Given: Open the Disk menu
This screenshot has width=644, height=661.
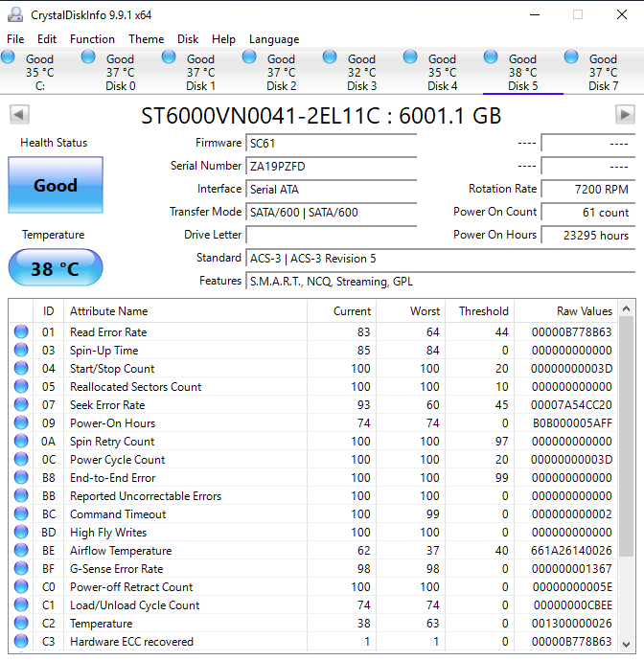Looking at the screenshot, I should (x=188, y=39).
